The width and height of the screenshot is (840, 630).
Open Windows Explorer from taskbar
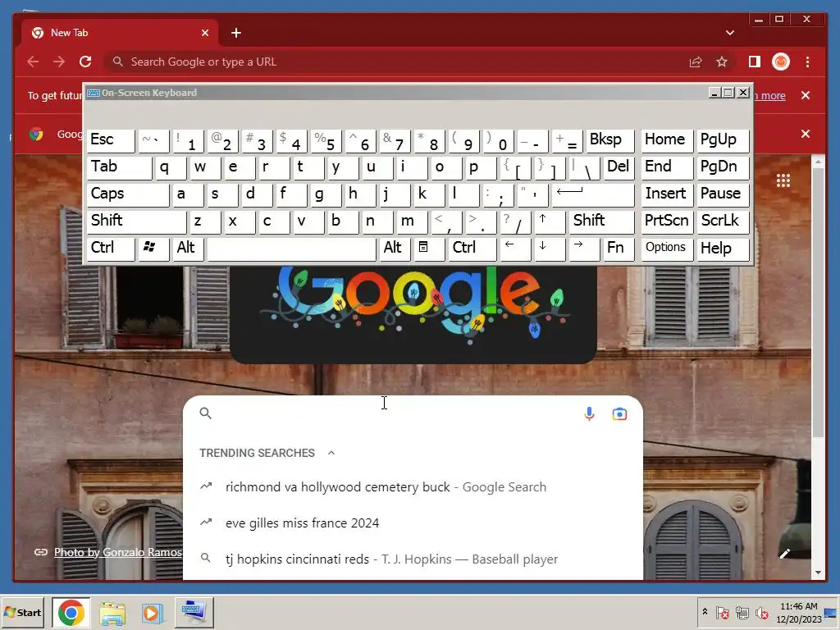pyautogui.click(x=112, y=612)
